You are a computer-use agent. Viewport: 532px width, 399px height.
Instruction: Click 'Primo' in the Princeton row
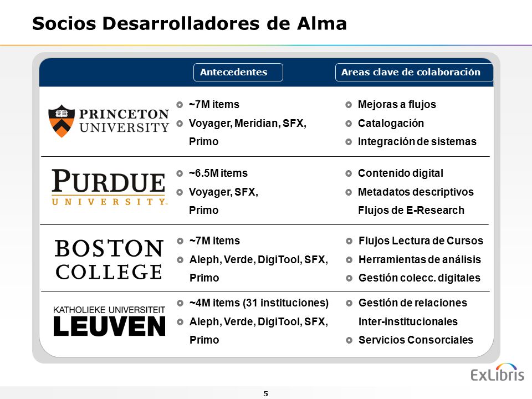click(203, 141)
